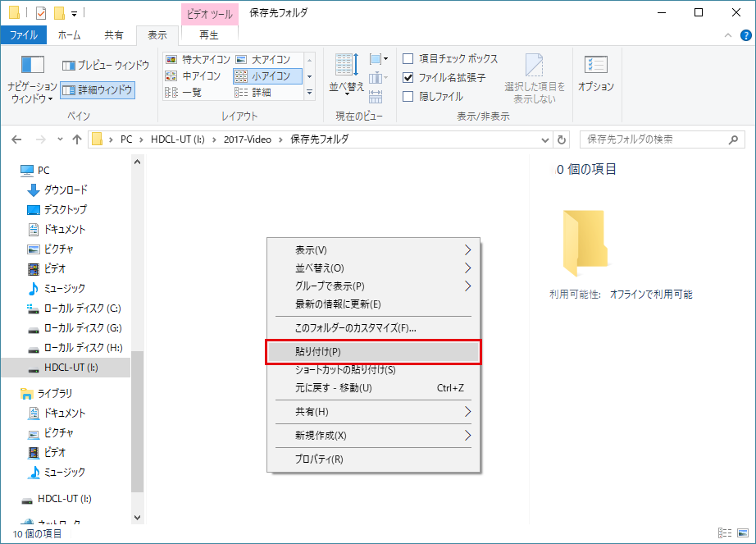Click the 2017-Video breadcrumb
The height and width of the screenshot is (544, 756).
pyautogui.click(x=248, y=139)
